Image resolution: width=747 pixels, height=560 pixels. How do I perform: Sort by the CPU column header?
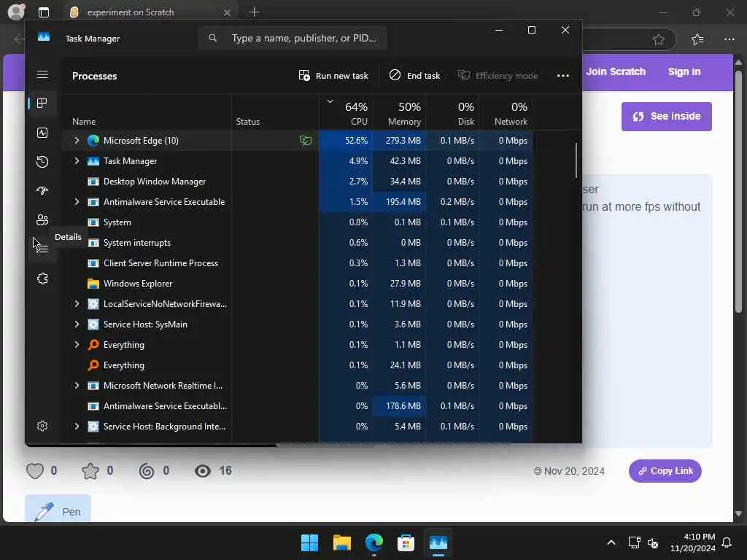(x=347, y=113)
